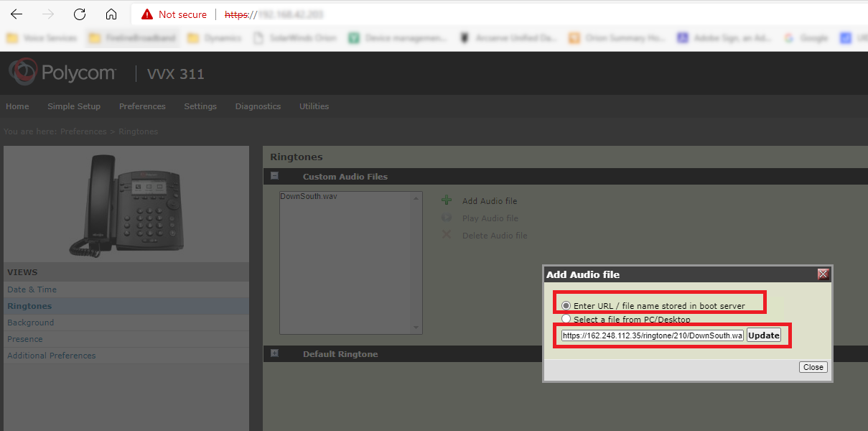The image size is (868, 431).
Task: Click the Delete Audio file link
Action: pyautogui.click(x=495, y=236)
